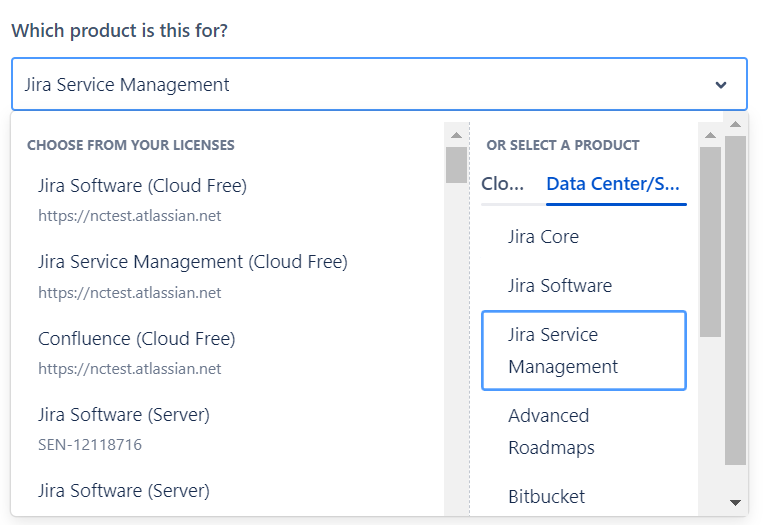Select Bitbucket from product list
The height and width of the screenshot is (525, 773).
(x=546, y=497)
